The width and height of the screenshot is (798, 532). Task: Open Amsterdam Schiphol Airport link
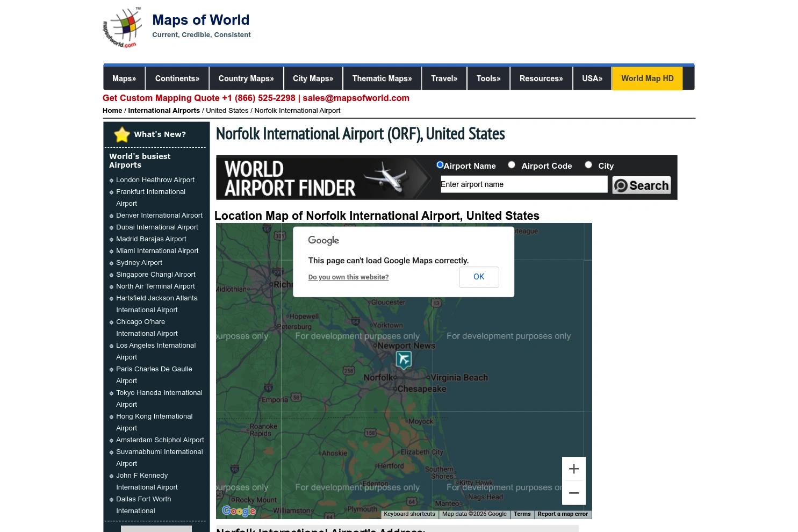(160, 440)
